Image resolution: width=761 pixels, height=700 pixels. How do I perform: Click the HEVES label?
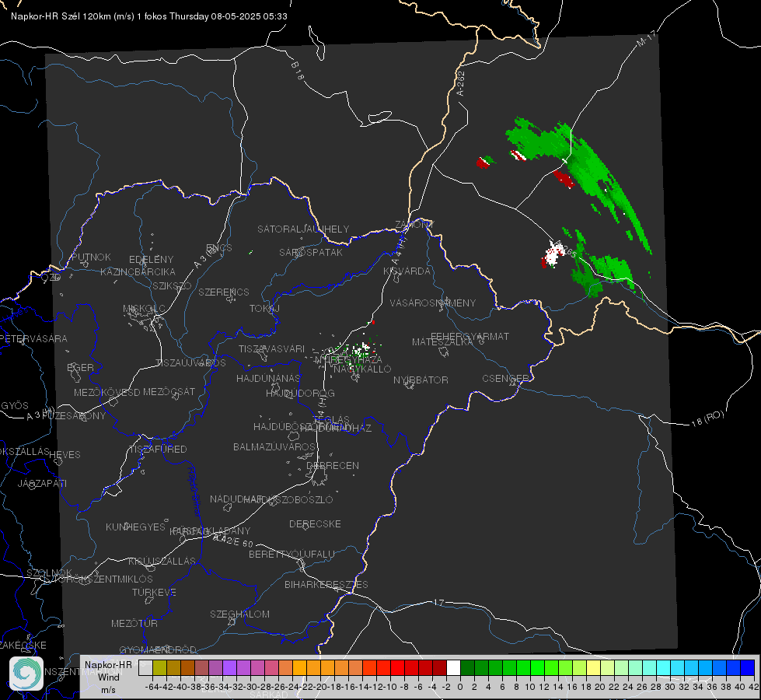(x=65, y=455)
